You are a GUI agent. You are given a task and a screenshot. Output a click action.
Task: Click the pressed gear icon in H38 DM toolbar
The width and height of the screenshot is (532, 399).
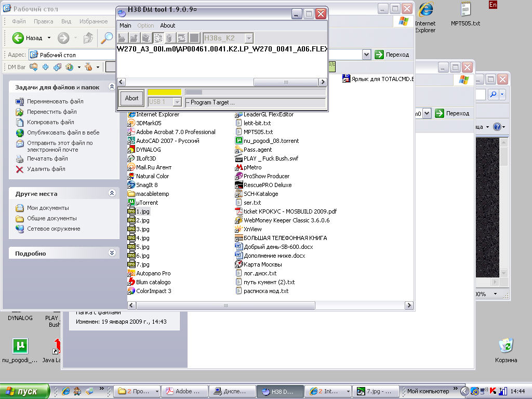[158, 38]
